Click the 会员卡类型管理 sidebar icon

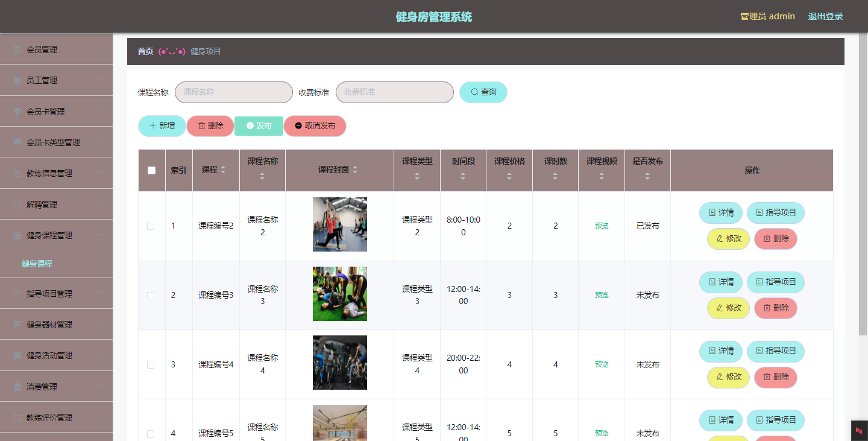(x=17, y=142)
